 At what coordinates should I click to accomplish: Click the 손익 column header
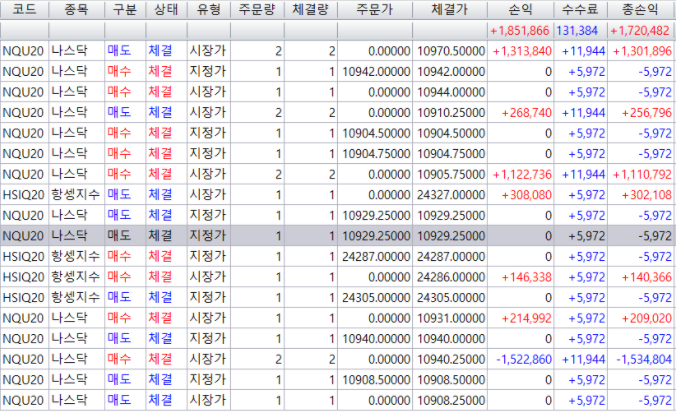coord(520,9)
